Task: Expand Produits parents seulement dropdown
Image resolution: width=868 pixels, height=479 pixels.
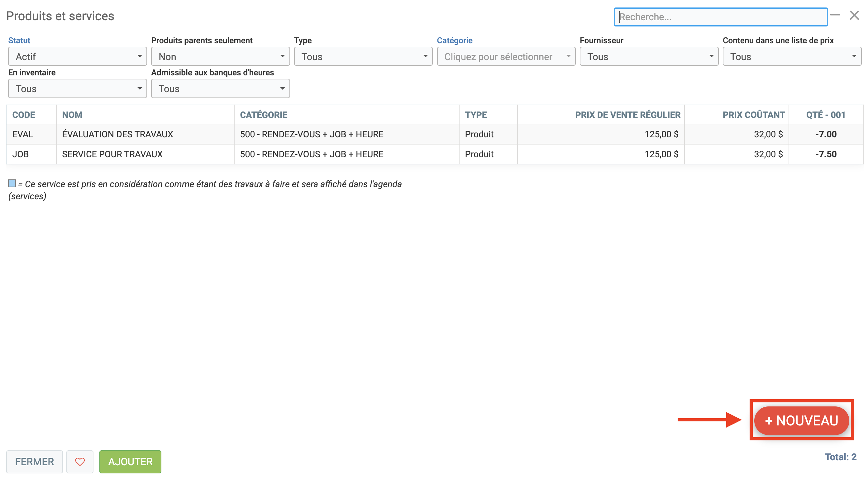Action: pyautogui.click(x=220, y=57)
